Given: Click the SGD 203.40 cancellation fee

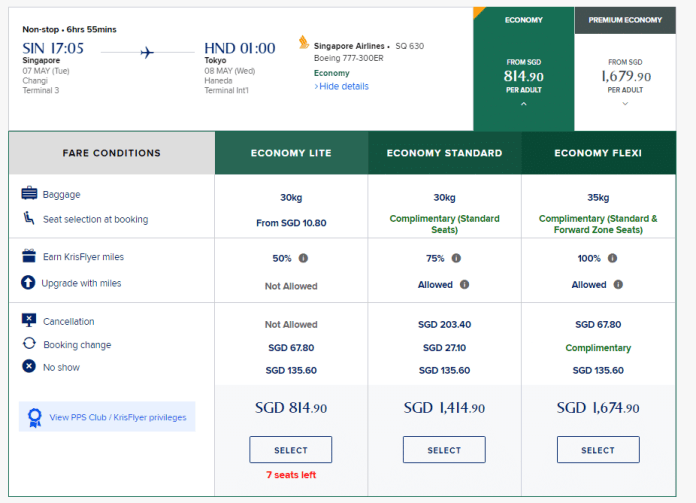Looking at the screenshot, I should tap(444, 325).
